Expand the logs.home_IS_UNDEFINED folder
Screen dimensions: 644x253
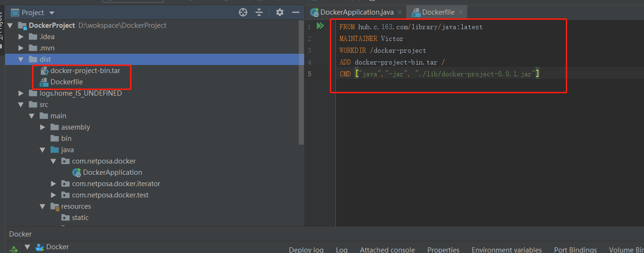[x=21, y=93]
